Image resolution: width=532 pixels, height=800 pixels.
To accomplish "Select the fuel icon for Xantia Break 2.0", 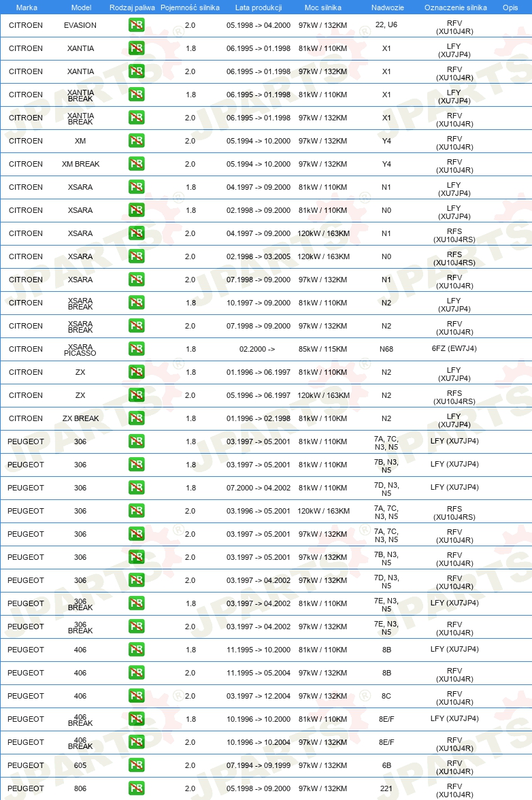I will point(136,117).
